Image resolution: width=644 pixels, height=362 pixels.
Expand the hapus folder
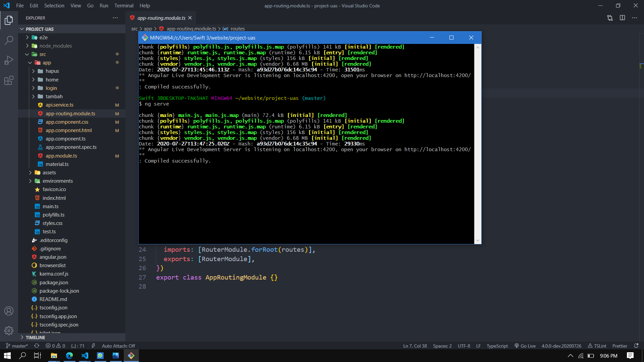pyautogui.click(x=52, y=71)
